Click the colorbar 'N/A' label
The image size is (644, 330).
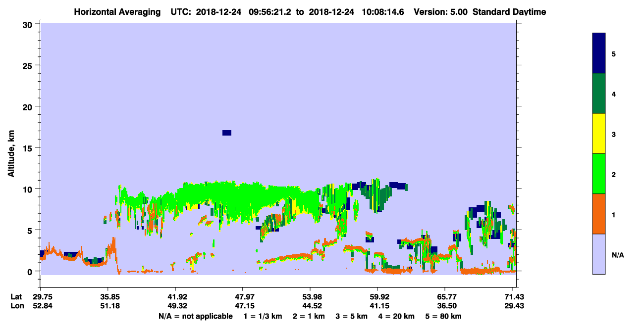(x=617, y=255)
